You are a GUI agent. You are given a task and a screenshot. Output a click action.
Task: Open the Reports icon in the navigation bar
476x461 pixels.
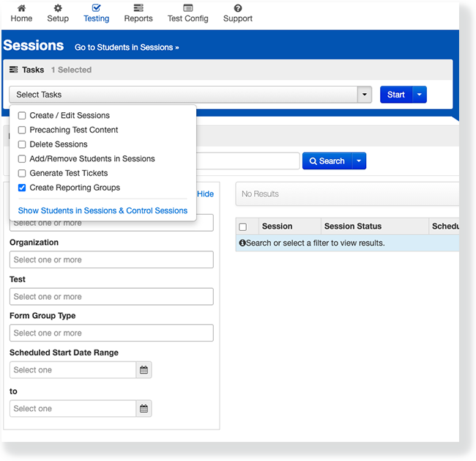(x=138, y=8)
